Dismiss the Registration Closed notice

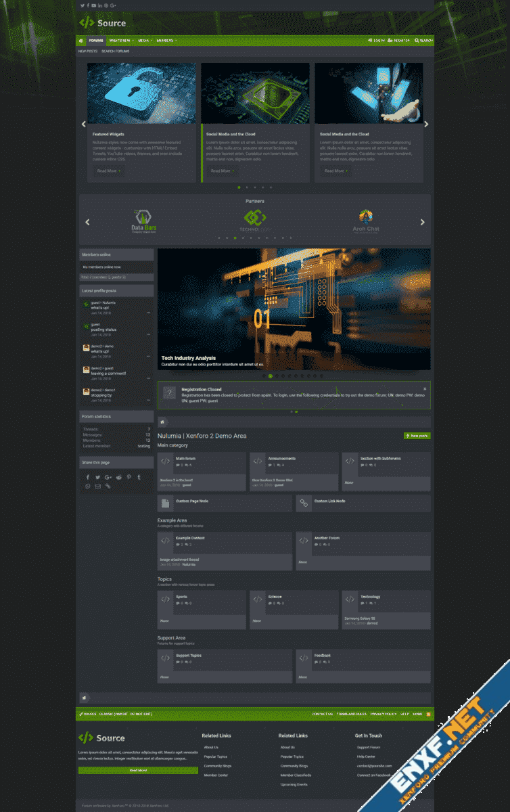[425, 389]
